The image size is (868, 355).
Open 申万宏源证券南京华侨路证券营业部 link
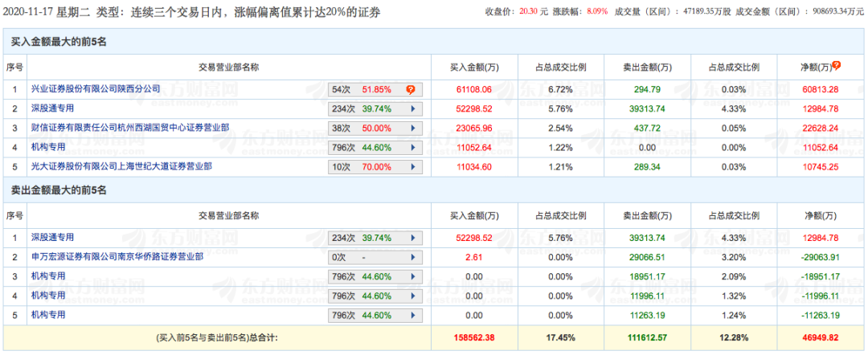pos(117,256)
